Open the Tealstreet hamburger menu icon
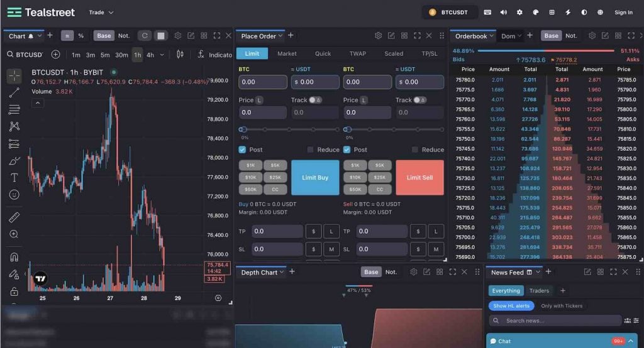 click(14, 13)
